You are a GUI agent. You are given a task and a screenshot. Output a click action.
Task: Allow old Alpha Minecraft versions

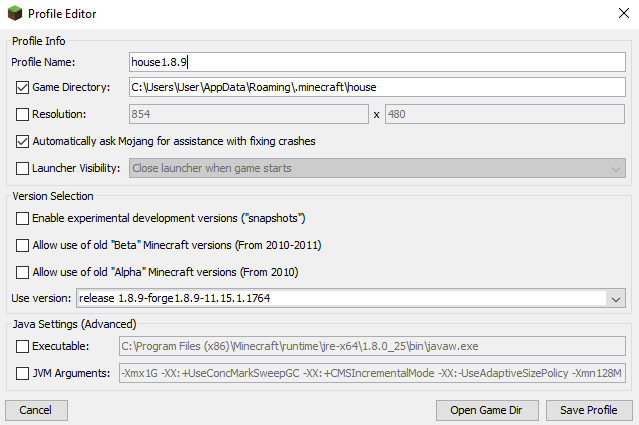23,272
